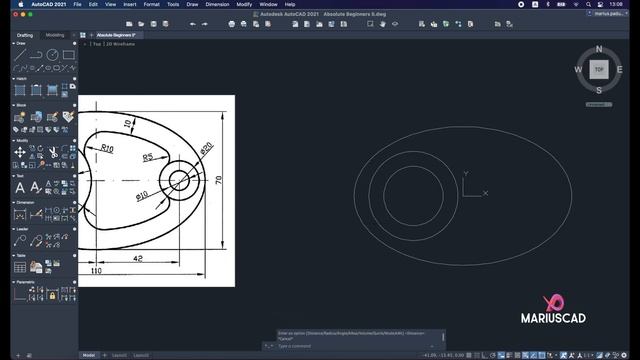Viewport: 640px width, 360px height.
Task: Click the Redo arrow in the toolbar
Action: point(204,24)
